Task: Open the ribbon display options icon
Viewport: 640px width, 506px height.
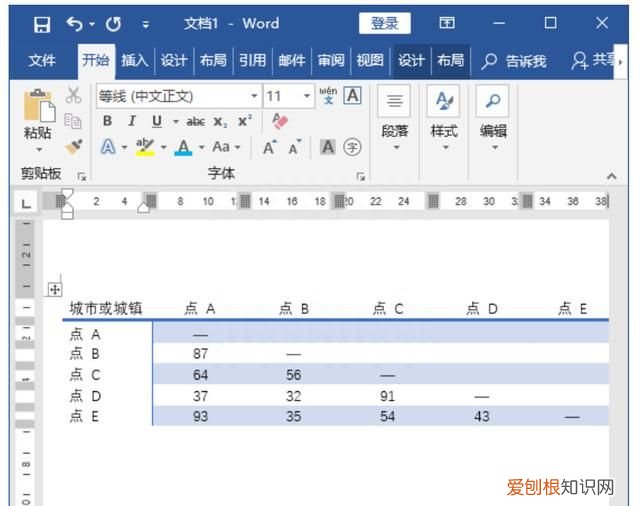Action: tap(447, 23)
